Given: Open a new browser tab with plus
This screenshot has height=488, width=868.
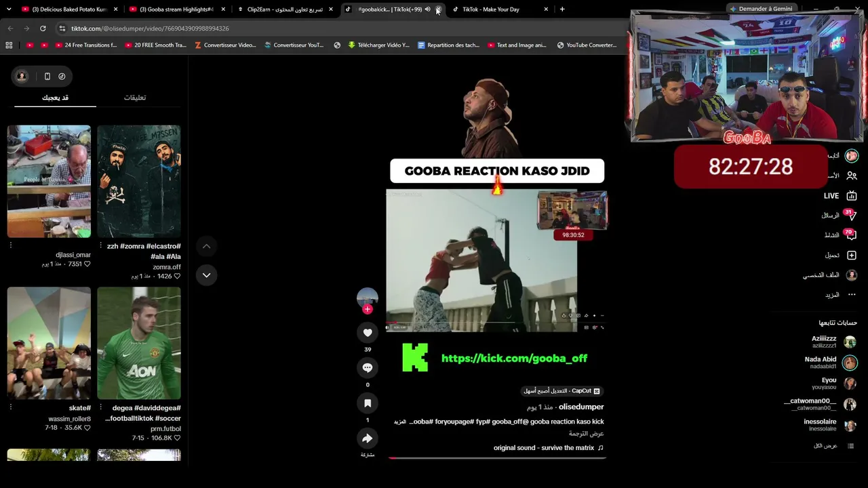Looking at the screenshot, I should (x=562, y=9).
